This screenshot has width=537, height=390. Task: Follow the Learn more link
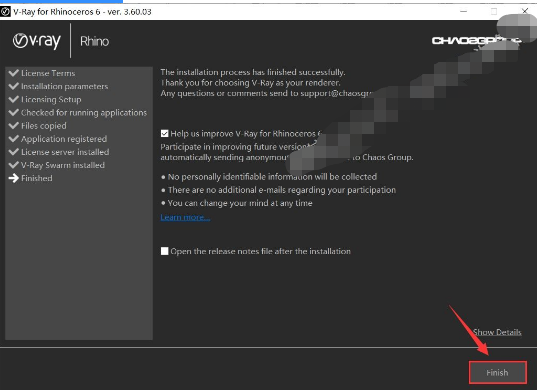185,217
